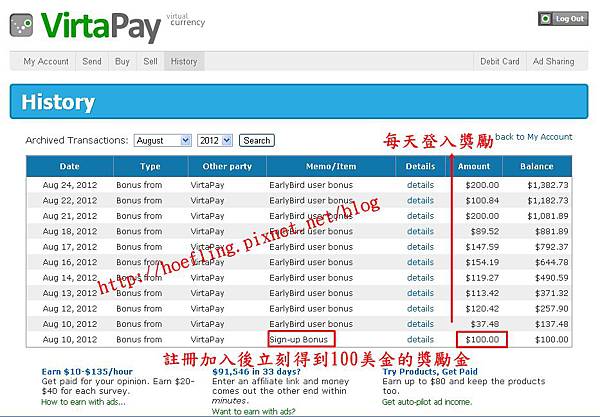
Task: Click the Memo/Item column header
Action: click(x=331, y=166)
